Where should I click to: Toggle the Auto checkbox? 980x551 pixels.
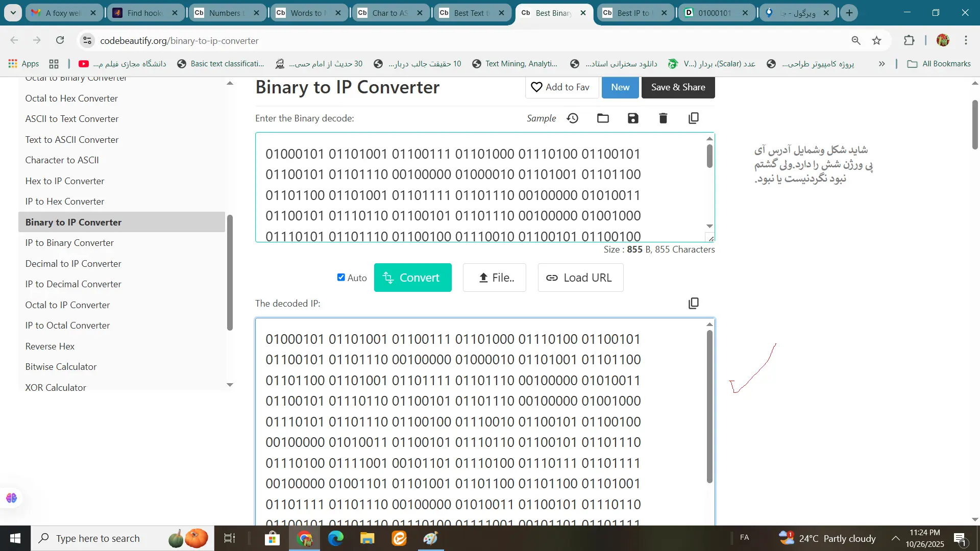[341, 278]
